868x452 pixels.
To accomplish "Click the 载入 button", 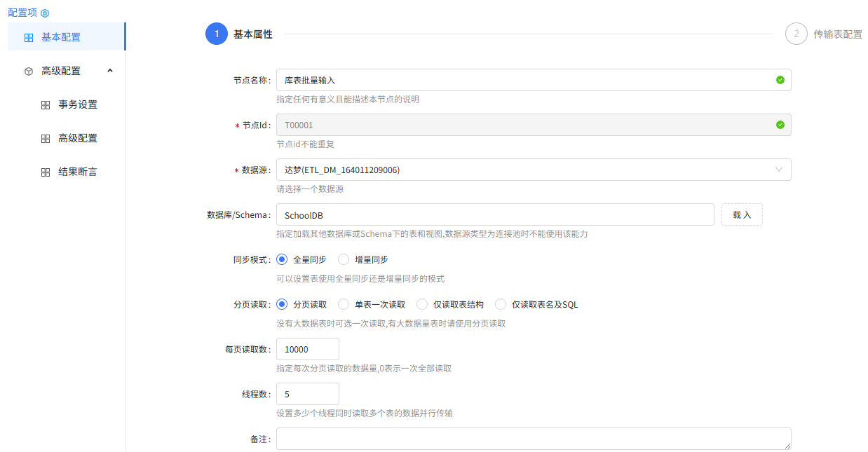I will (x=742, y=214).
